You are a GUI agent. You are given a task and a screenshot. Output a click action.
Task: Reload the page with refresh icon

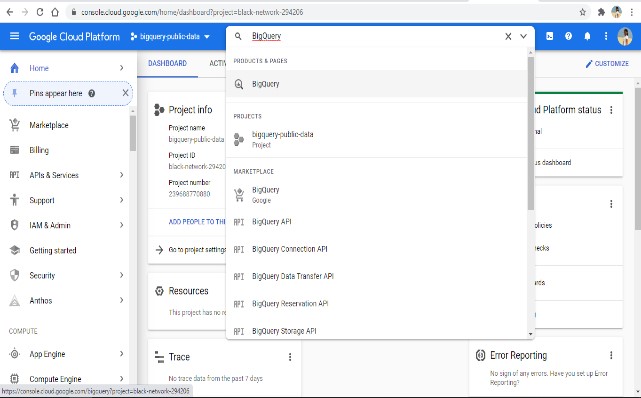point(40,12)
